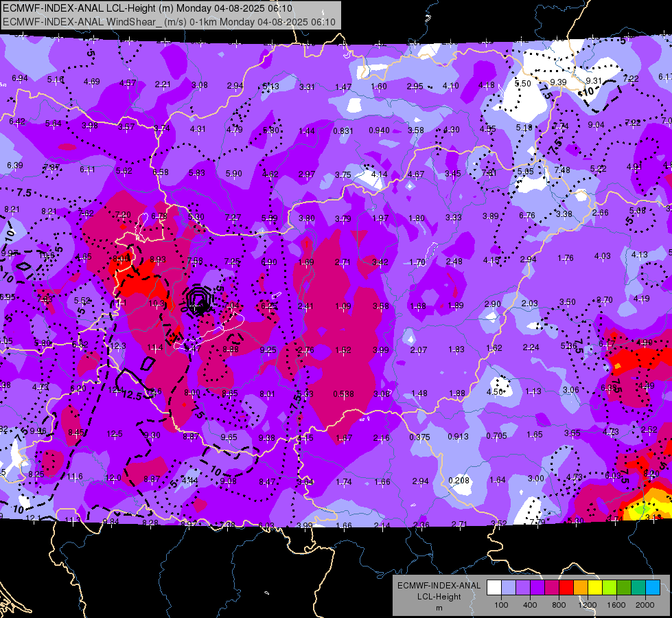Click wind shear value 11.4
Image resolution: width=672 pixels, height=618 pixels.
[155, 347]
